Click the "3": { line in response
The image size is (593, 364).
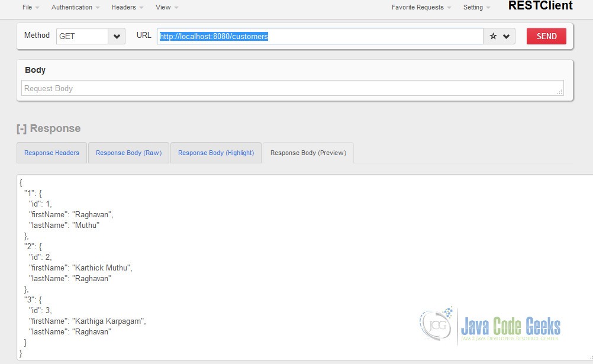tap(33, 299)
